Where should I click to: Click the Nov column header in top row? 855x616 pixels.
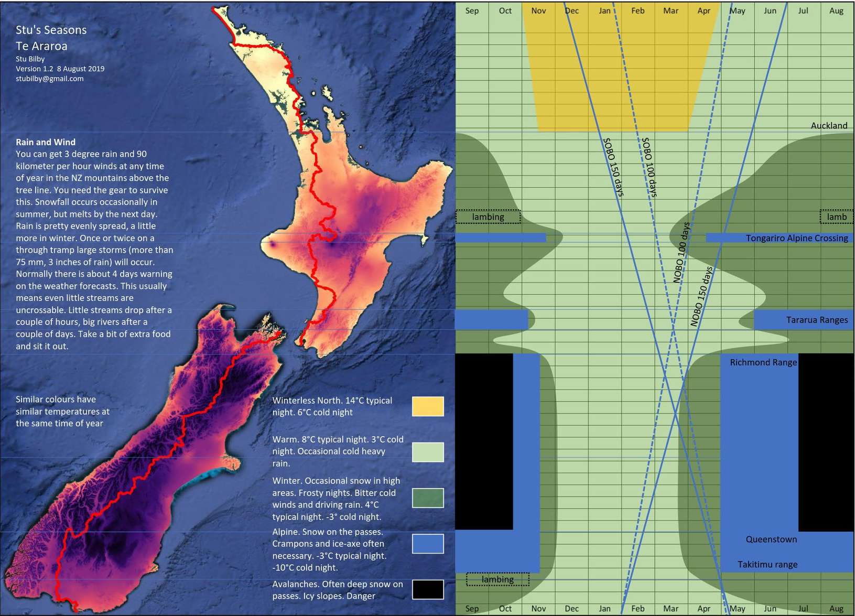[538, 10]
